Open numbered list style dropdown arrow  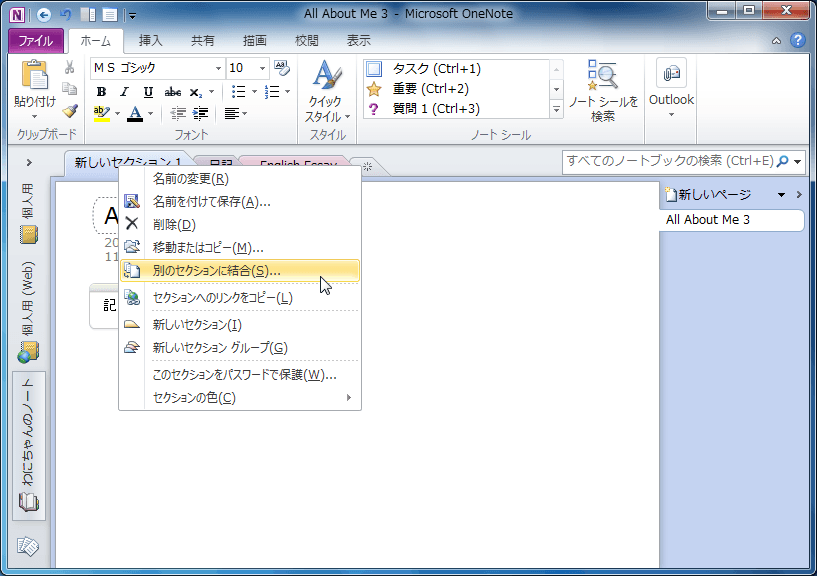(288, 92)
